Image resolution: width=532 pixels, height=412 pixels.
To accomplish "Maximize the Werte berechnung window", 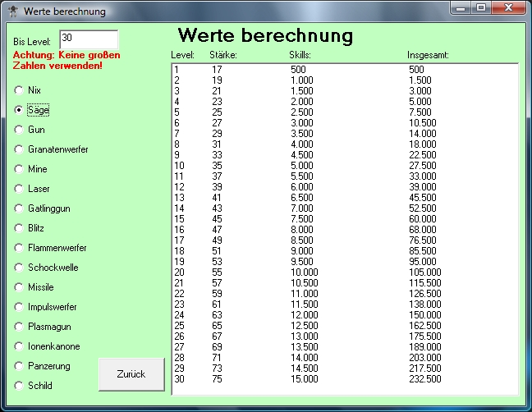I will pyautogui.click(x=481, y=8).
